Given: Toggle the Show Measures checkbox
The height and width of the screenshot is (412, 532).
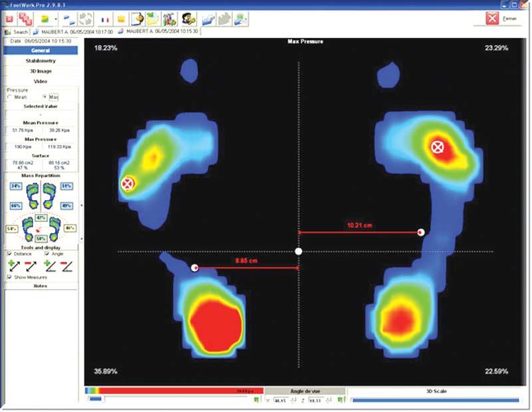Looking at the screenshot, I should 9,277.
